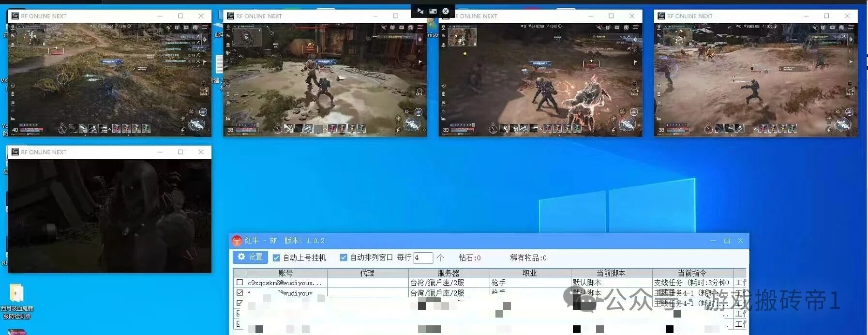Toggle the 自动排列窗口 checkbox
The width and height of the screenshot is (868, 335).
(344, 258)
